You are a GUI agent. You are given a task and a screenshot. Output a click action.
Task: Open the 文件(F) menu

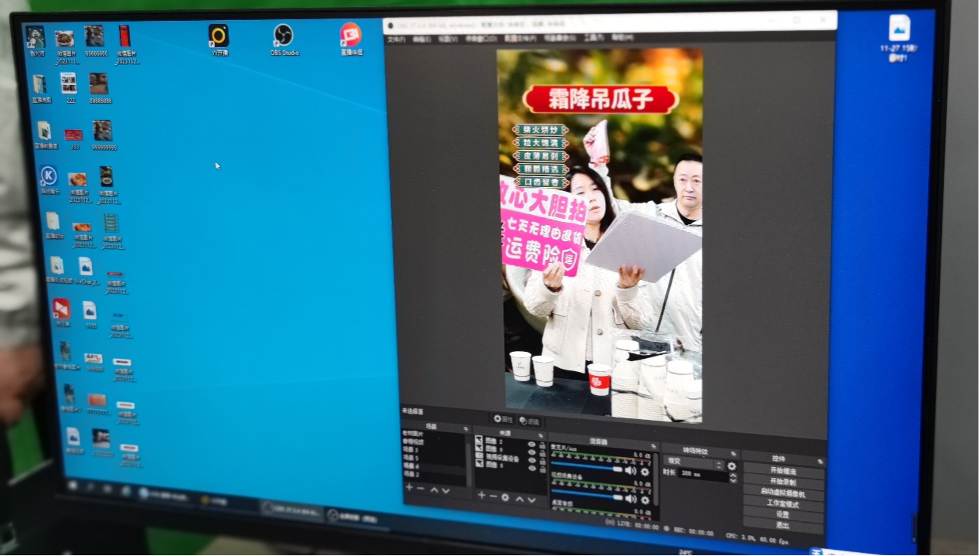[x=396, y=39]
